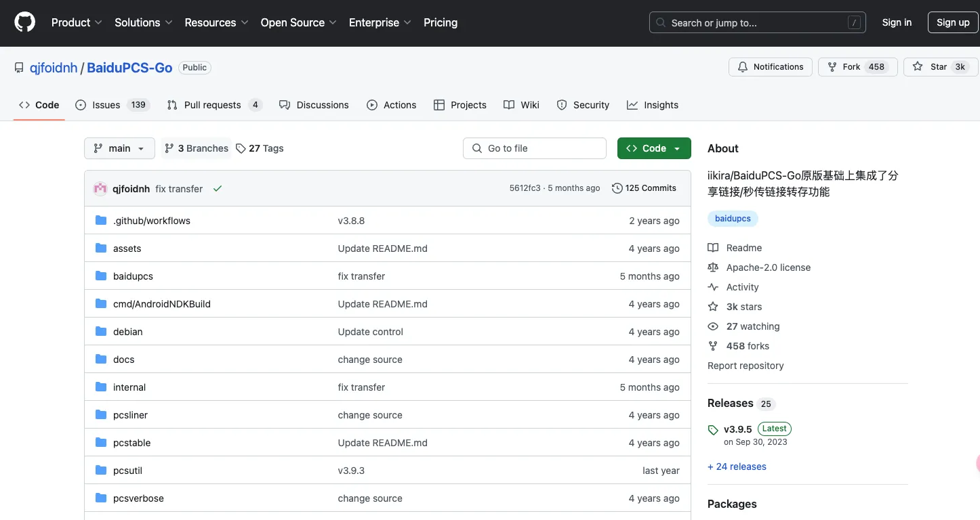Click the tag icon beside 27 Tags
This screenshot has height=520, width=980.
(x=241, y=148)
